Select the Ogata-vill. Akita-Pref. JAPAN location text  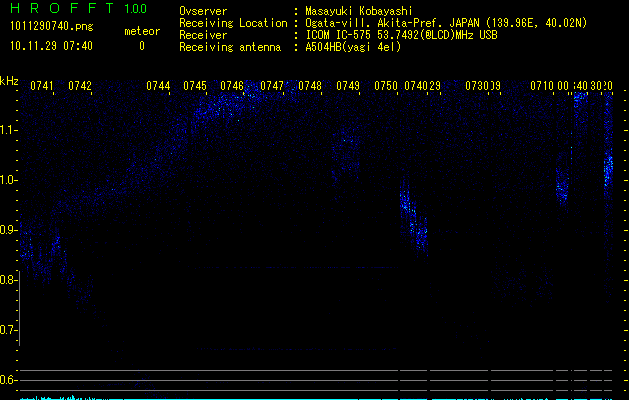coord(446,23)
